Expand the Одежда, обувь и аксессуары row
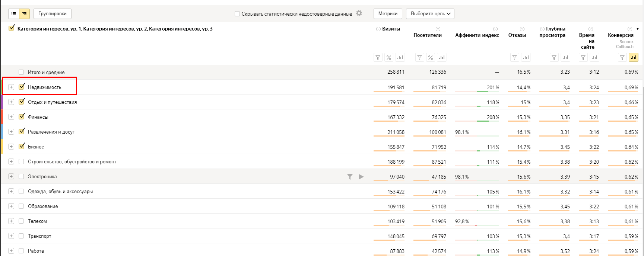Image resolution: width=644 pixels, height=256 pixels. point(11,191)
